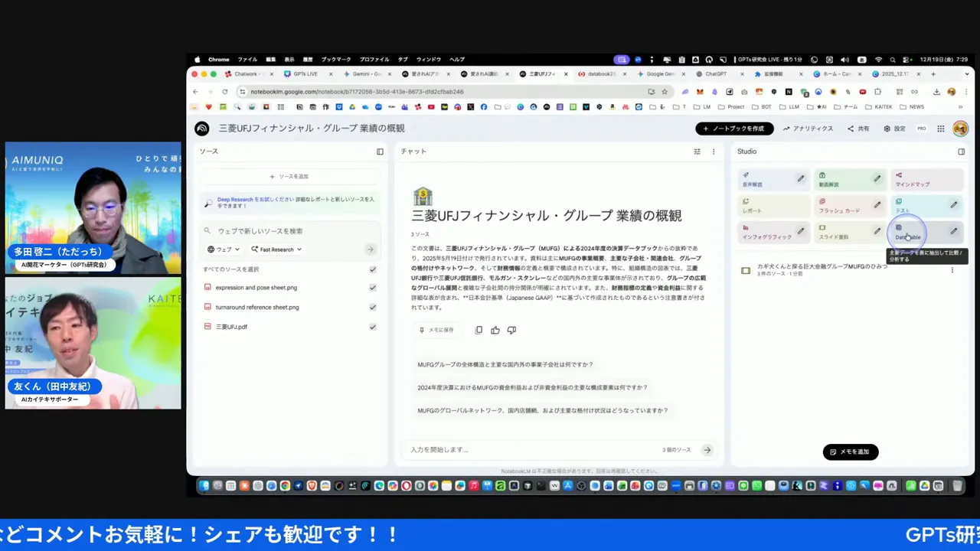The image size is (980, 551).
Task: Generate a Data Table from sources
Action: click(x=906, y=233)
